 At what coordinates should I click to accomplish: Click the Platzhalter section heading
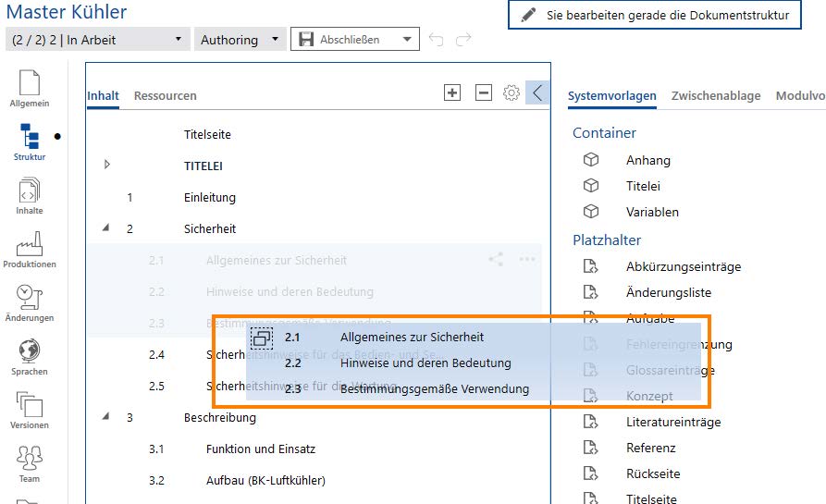pos(607,240)
